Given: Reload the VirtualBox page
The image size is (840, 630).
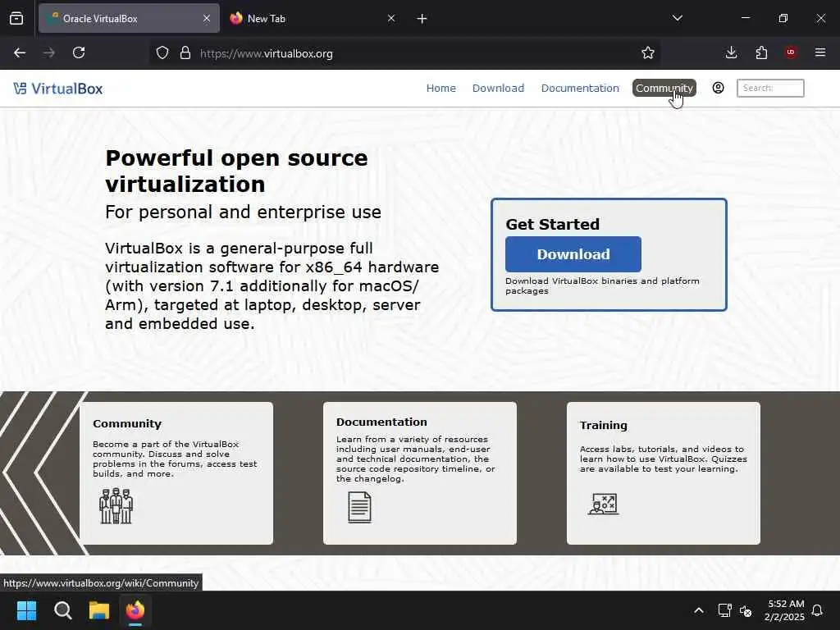Looking at the screenshot, I should (x=79, y=52).
